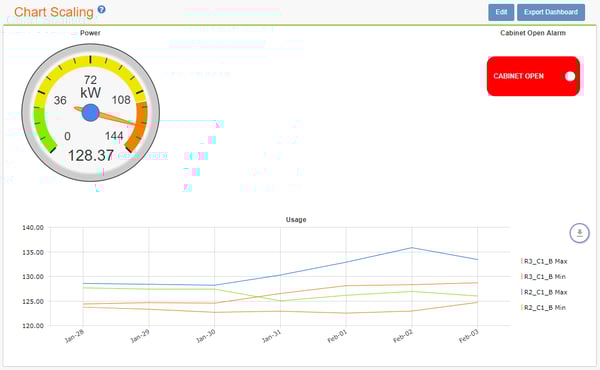
Task: Toggle R2_C1_B Min series in legend
Action: coord(543,308)
